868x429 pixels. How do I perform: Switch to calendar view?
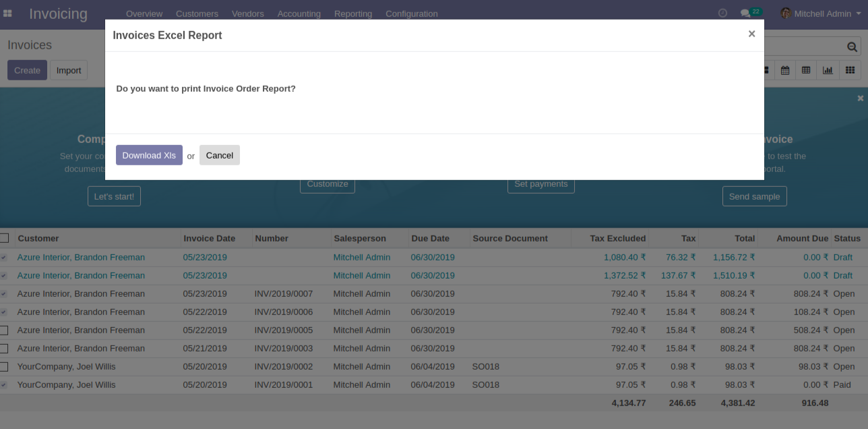tap(785, 70)
